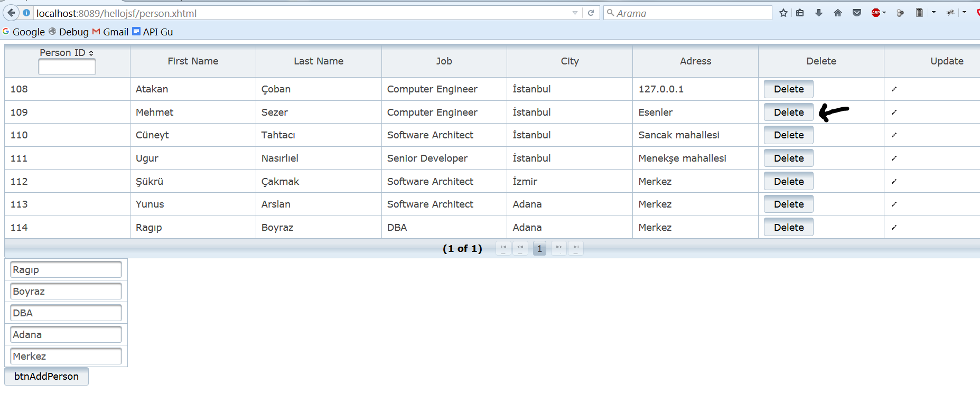Click the URL address bar

tap(302, 13)
